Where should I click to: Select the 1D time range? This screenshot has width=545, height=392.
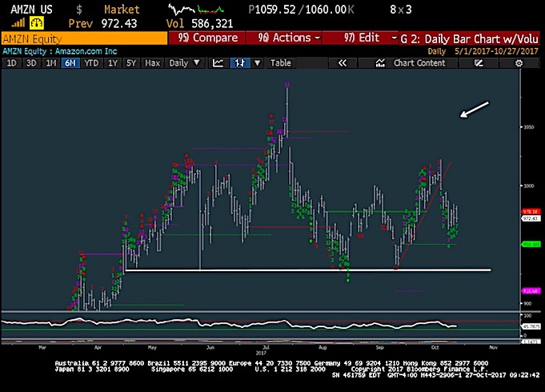click(x=11, y=63)
